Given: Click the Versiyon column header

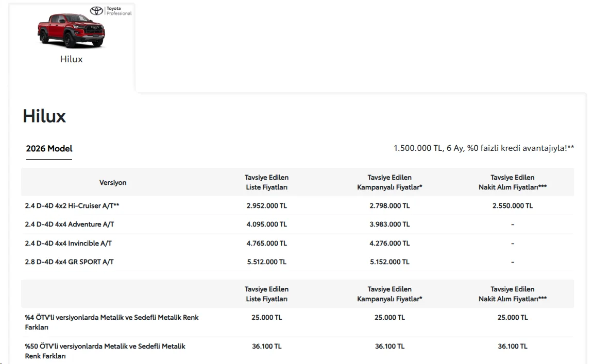Looking at the screenshot, I should click(x=113, y=182).
